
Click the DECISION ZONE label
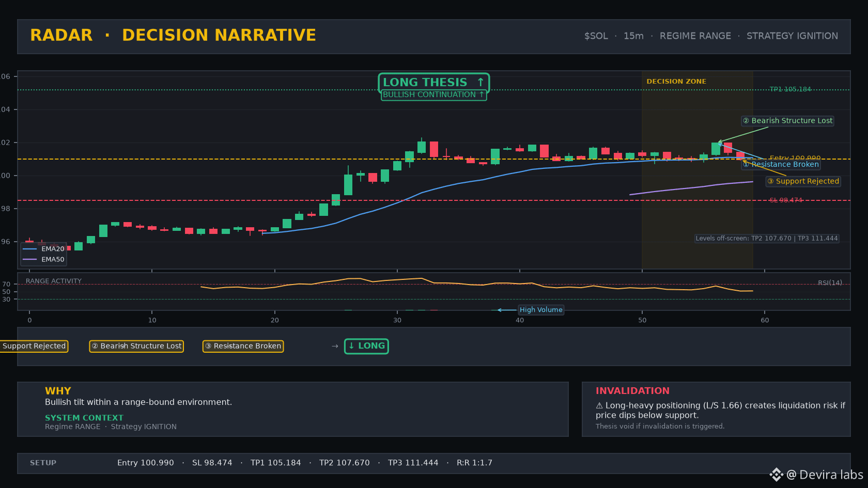676,82
